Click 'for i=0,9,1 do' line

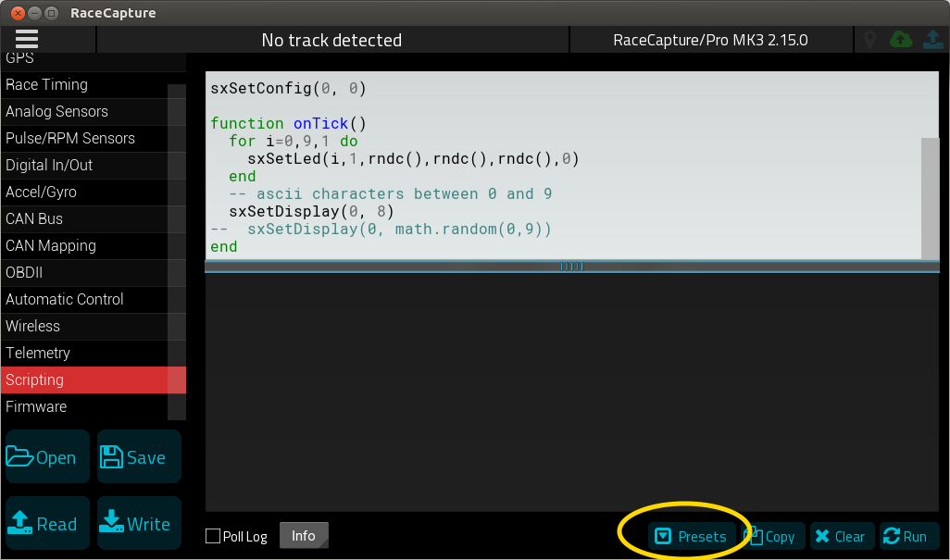click(294, 141)
